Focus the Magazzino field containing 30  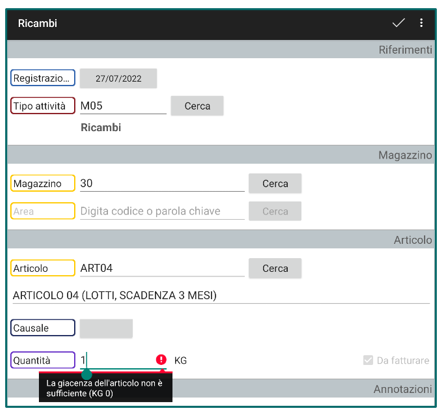[162, 183]
